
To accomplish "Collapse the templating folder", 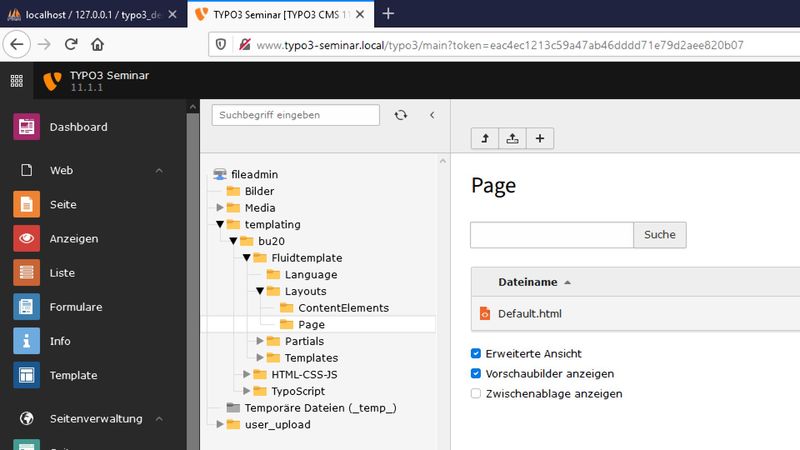I will [220, 225].
